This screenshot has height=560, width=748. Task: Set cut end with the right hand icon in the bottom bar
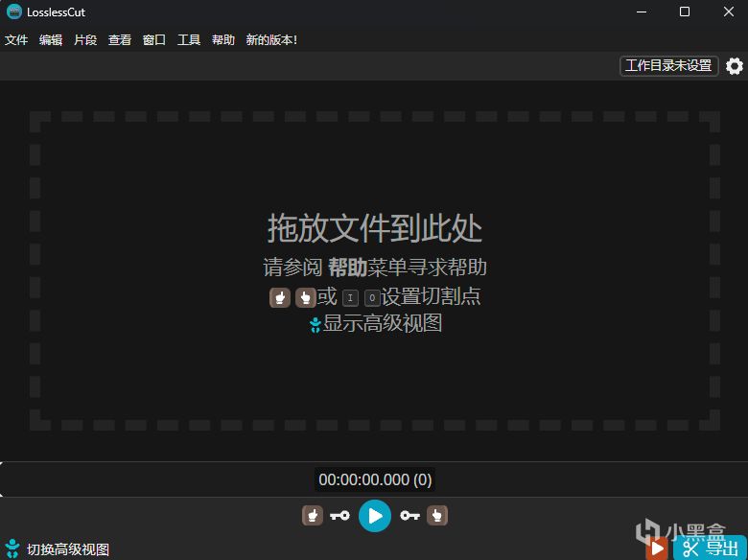point(437,516)
